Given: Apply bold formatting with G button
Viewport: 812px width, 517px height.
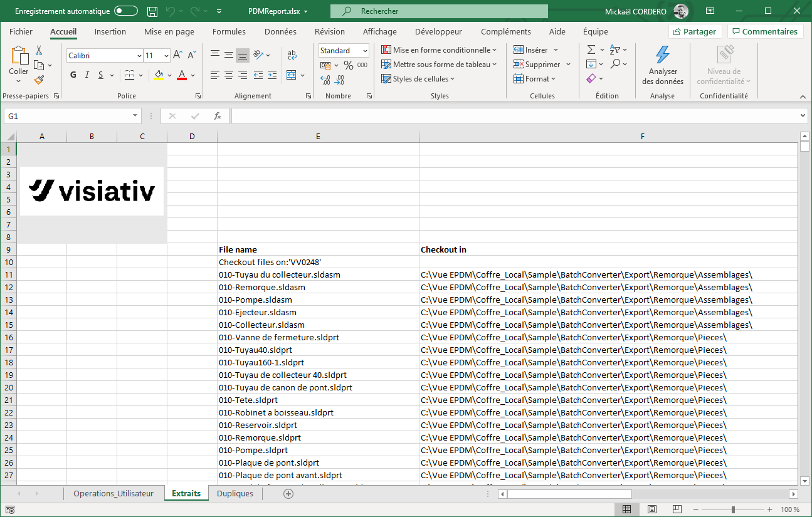Looking at the screenshot, I should click(73, 75).
